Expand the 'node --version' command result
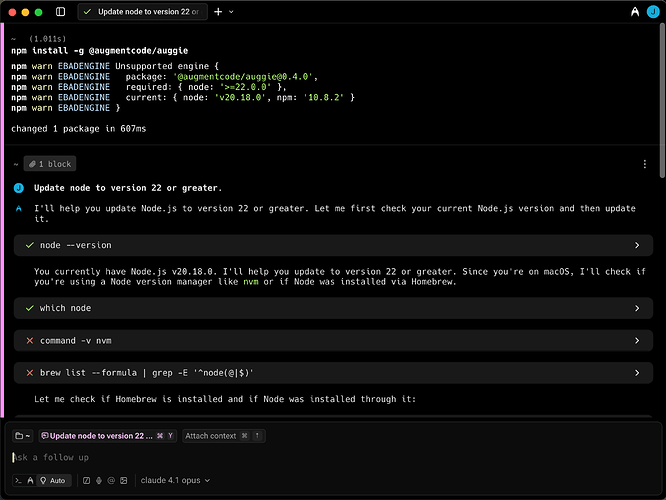 pyautogui.click(x=333, y=245)
